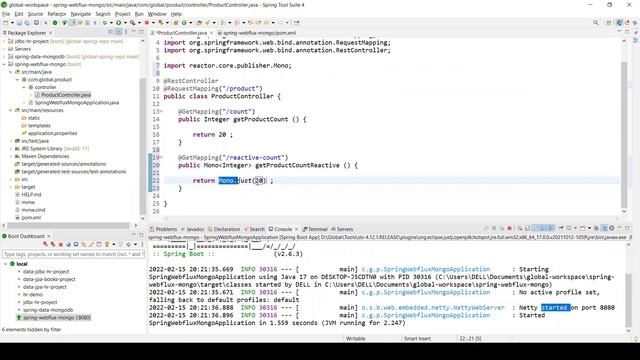Switch to the Terminal tab

click(315, 229)
